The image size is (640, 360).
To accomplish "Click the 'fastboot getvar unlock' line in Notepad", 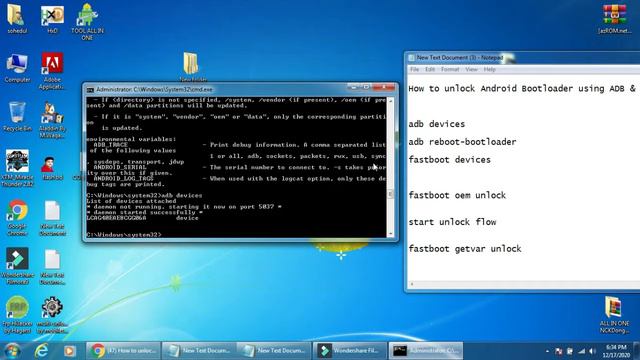I will 465,249.
